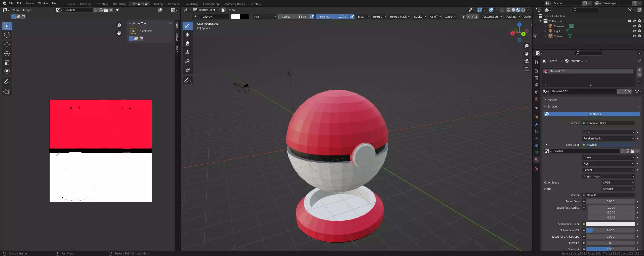Open the Random Walk subsurface dropdown
Viewport: 644px width, 256px height.
pyautogui.click(x=608, y=138)
